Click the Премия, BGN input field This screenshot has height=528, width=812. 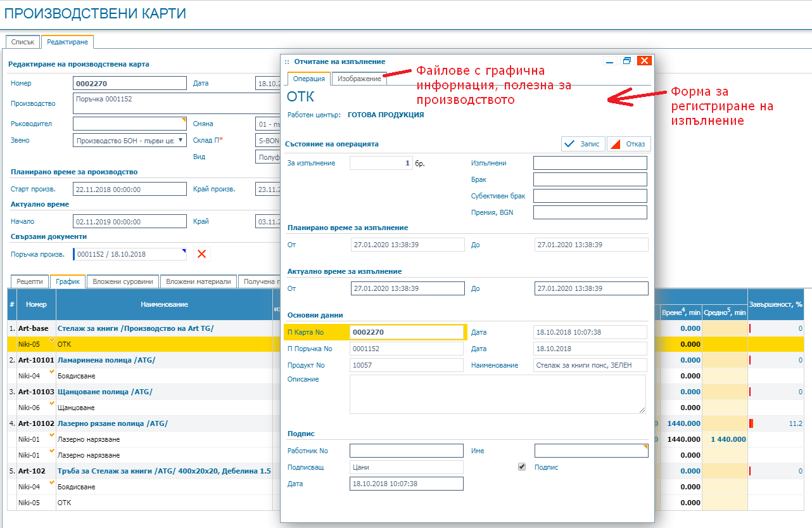point(590,212)
